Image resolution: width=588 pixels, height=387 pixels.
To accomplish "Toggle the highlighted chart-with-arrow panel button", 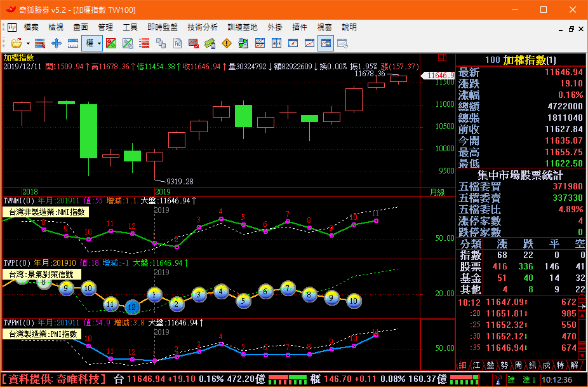I will click(326, 44).
